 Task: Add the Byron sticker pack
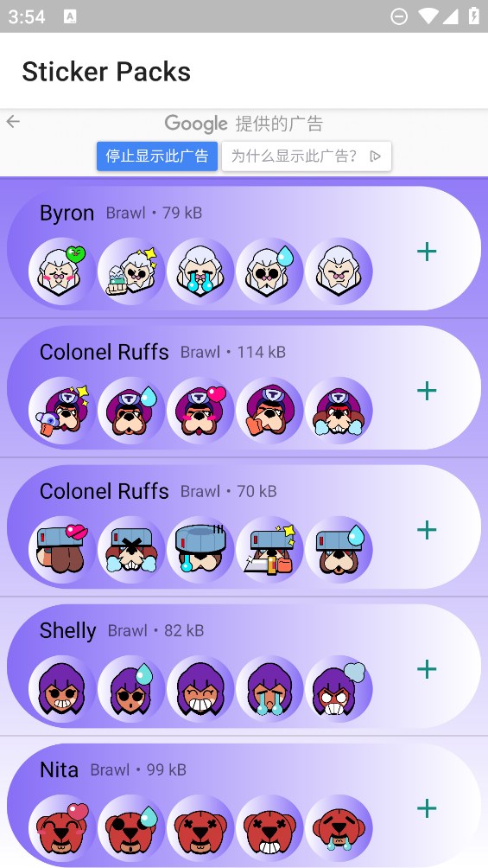coord(427,252)
